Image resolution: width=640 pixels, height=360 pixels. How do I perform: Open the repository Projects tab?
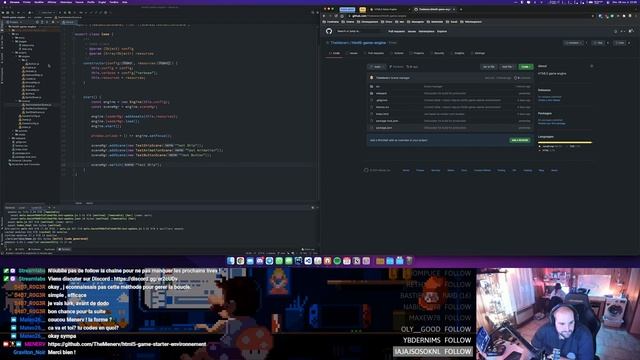[417, 53]
